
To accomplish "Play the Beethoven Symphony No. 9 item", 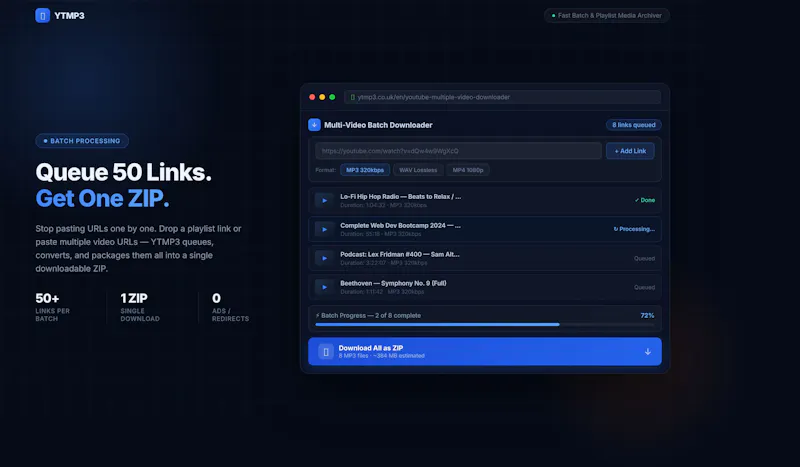I will click(324, 287).
